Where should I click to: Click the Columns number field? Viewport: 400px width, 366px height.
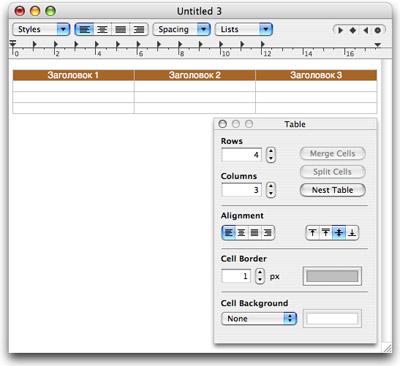click(x=242, y=190)
